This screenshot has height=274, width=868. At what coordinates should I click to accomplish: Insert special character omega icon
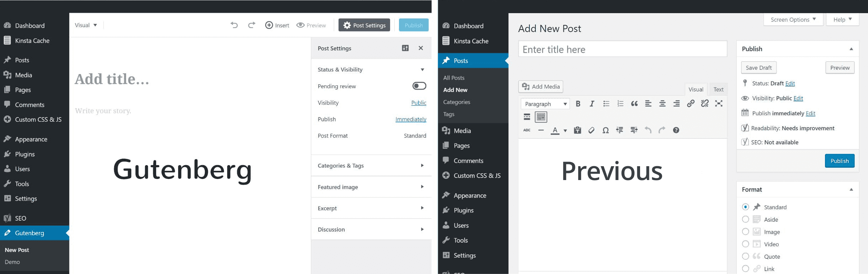(x=606, y=130)
